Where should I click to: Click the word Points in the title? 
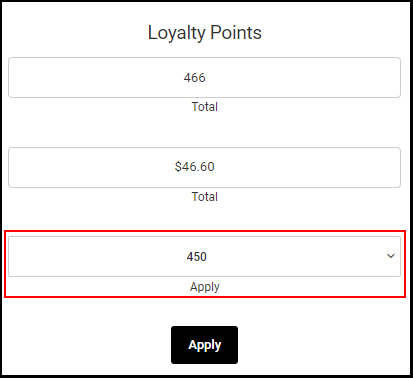coord(236,32)
